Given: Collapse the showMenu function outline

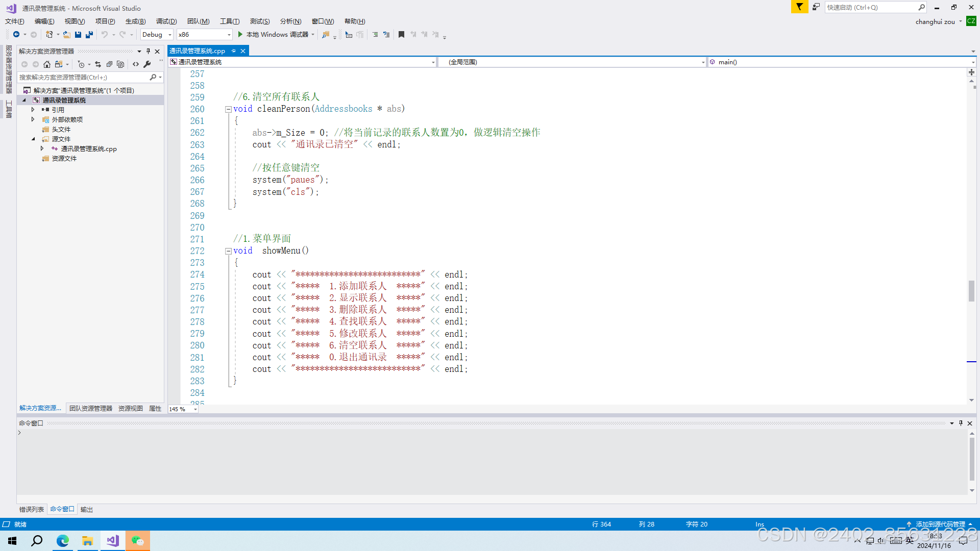Looking at the screenshot, I should tap(228, 251).
